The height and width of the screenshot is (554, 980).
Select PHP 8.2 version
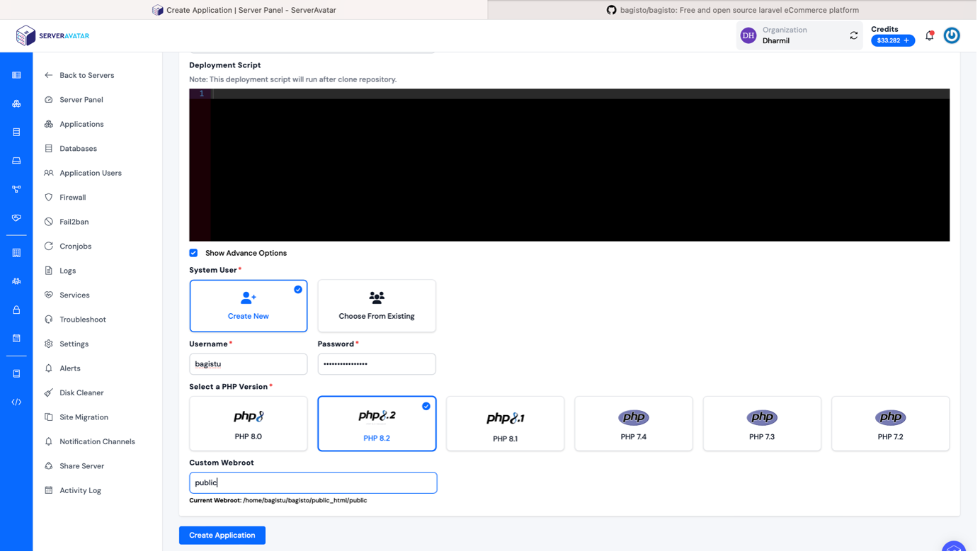[378, 425]
